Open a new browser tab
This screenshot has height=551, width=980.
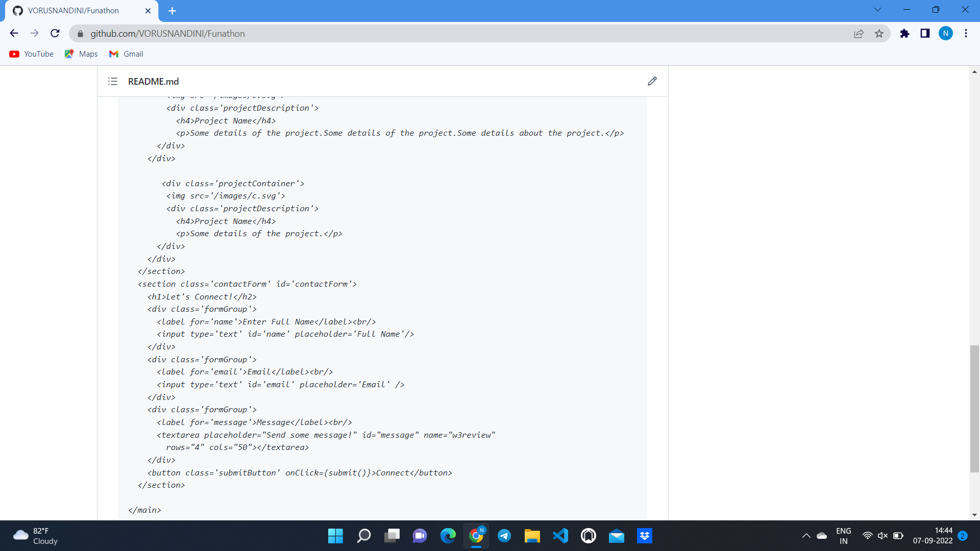(172, 11)
